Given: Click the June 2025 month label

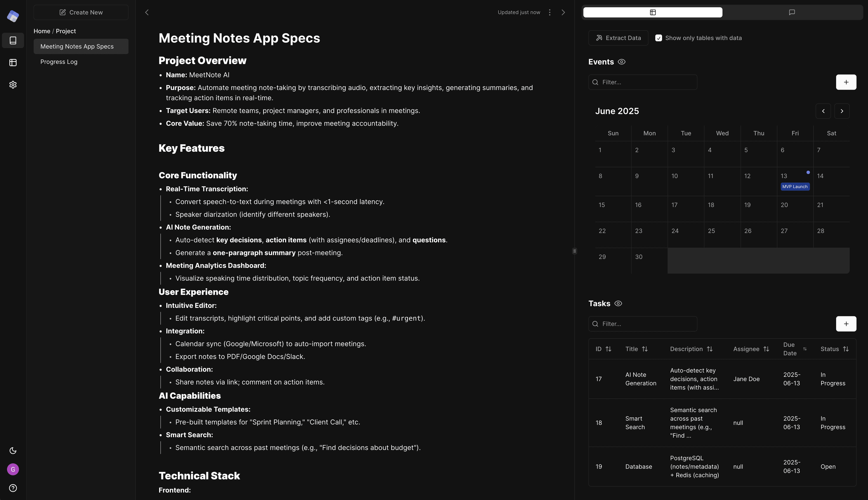Looking at the screenshot, I should click(x=617, y=111).
